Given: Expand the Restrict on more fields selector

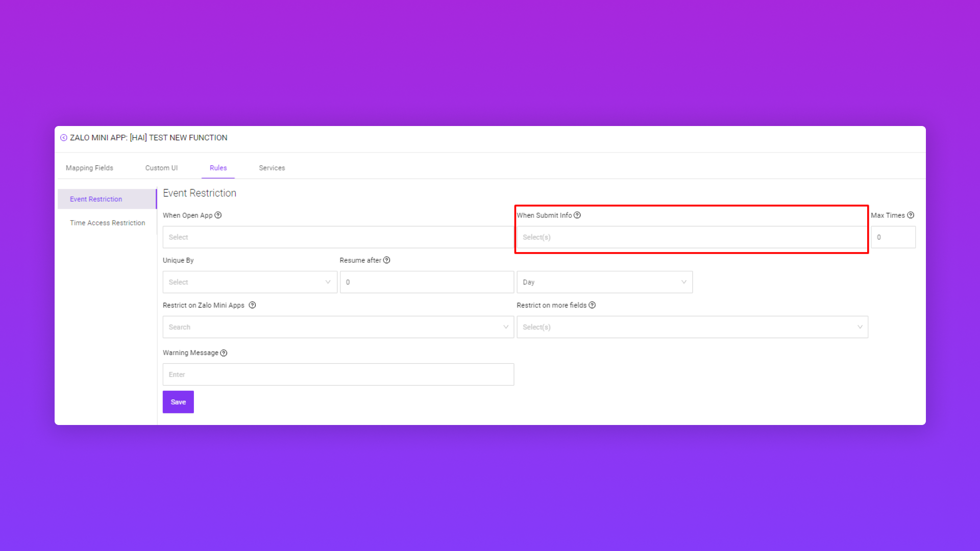Looking at the screenshot, I should pos(692,327).
